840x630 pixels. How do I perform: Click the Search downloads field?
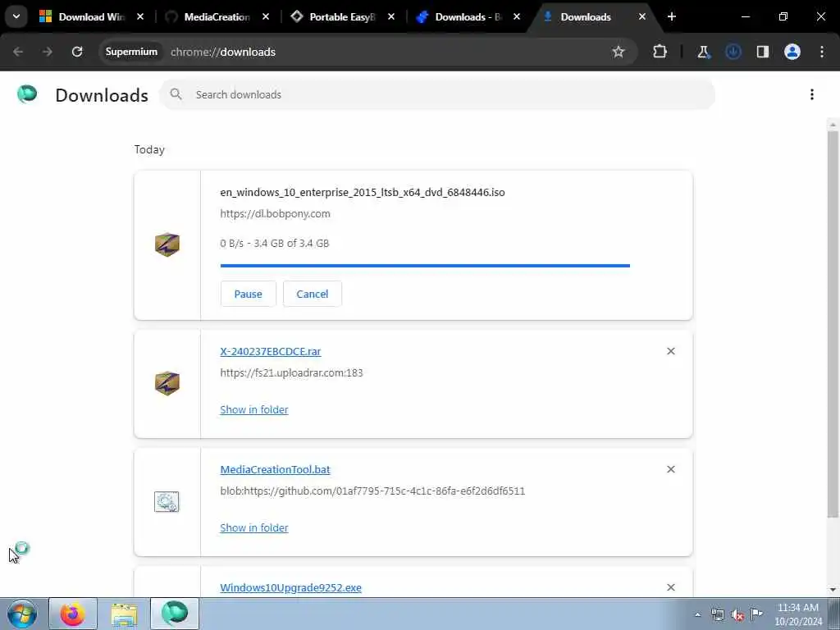pyautogui.click(x=437, y=94)
